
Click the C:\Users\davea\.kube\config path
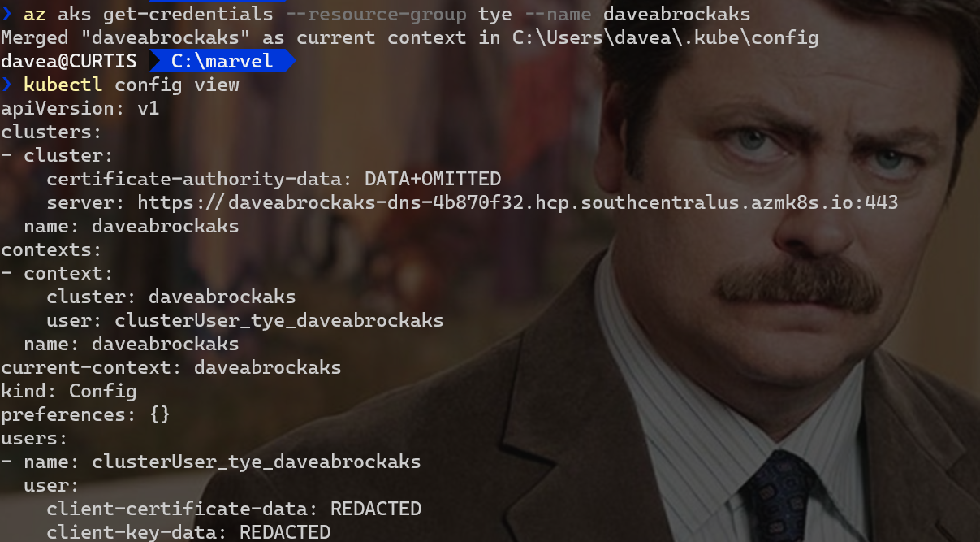pos(665,37)
